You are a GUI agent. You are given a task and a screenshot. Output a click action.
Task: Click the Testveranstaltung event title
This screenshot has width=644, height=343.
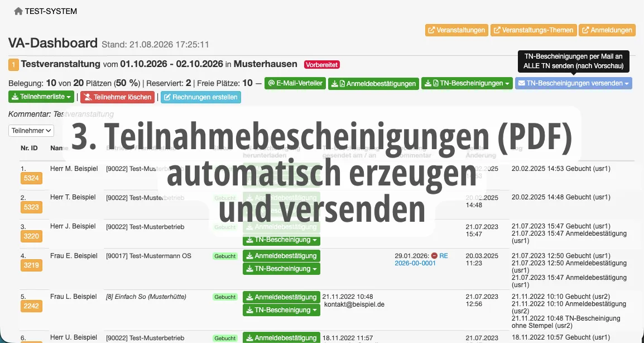(61, 64)
